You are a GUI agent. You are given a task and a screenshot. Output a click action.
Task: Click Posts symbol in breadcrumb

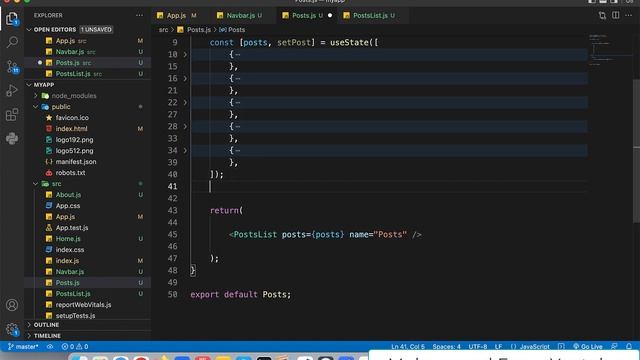point(232,30)
